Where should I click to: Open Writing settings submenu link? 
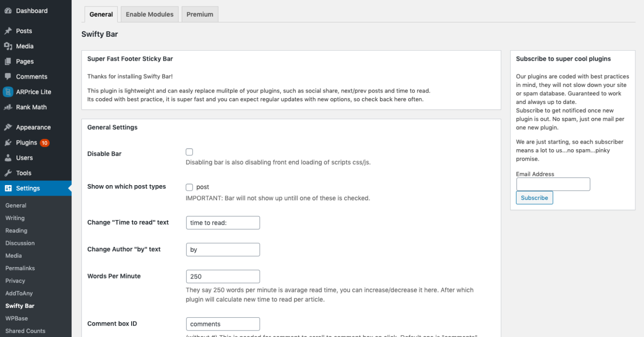15,218
